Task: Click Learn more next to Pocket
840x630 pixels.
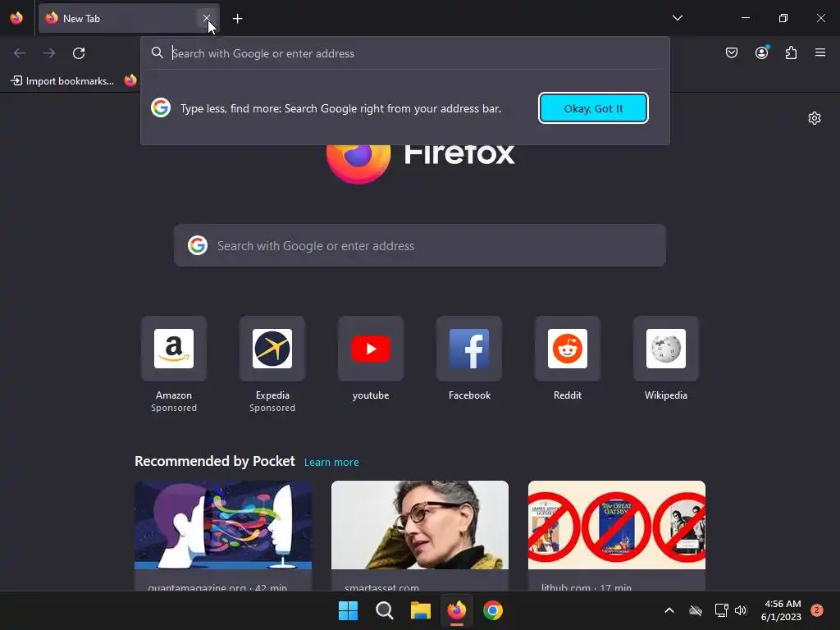Action: 331,463
